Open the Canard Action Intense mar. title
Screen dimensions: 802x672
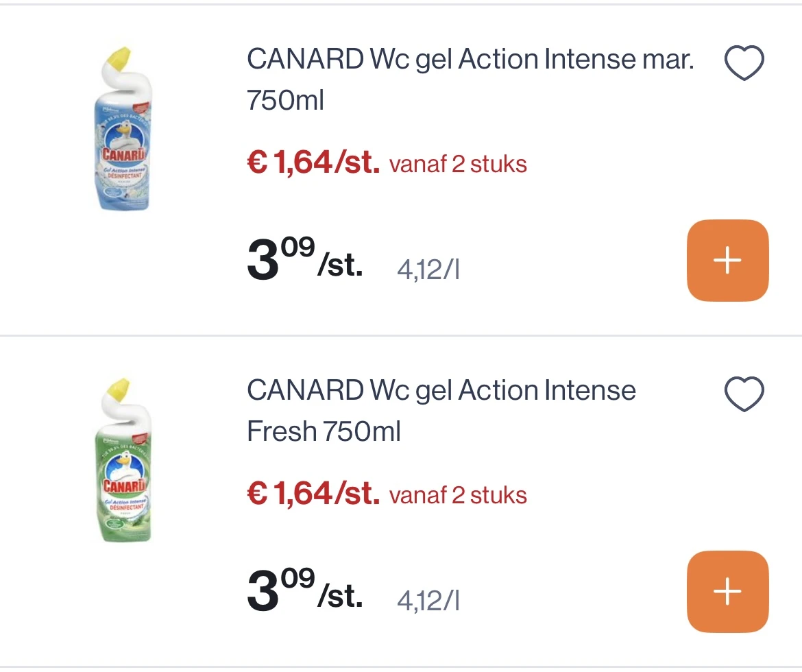[x=470, y=80]
